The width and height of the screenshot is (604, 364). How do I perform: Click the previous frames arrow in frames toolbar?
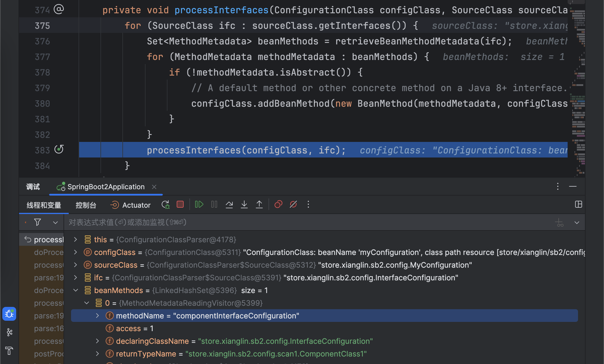(26, 222)
